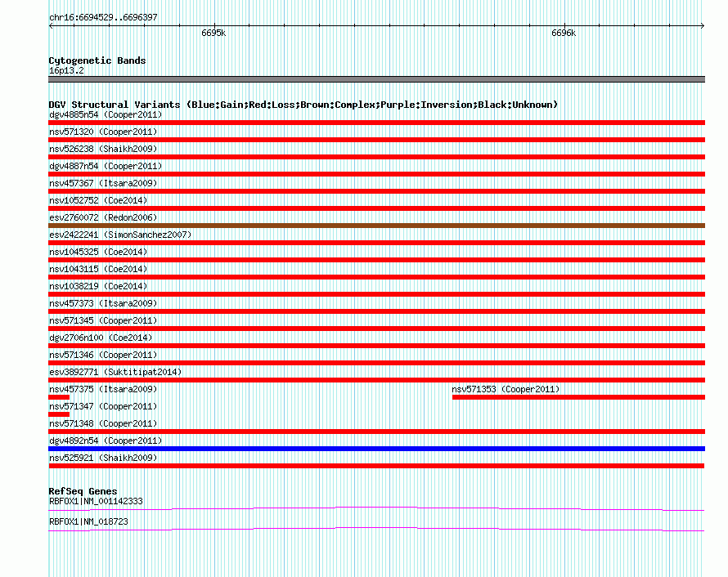Click the RBFOX1|NM_018723 gene label
Image resolution: width=728 pixels, height=577 pixels.
pos(88,521)
